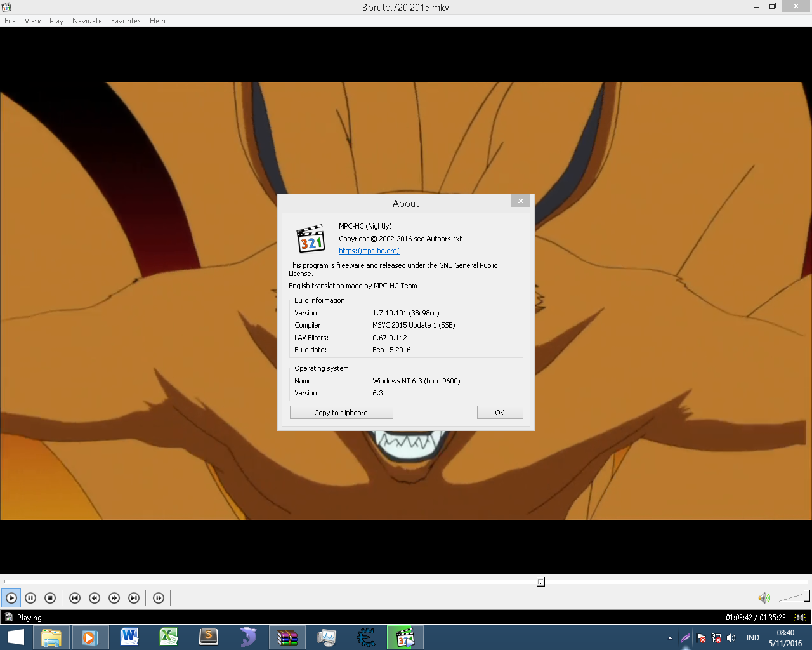Click OK in the About dialog
The height and width of the screenshot is (650, 812).
(x=500, y=413)
